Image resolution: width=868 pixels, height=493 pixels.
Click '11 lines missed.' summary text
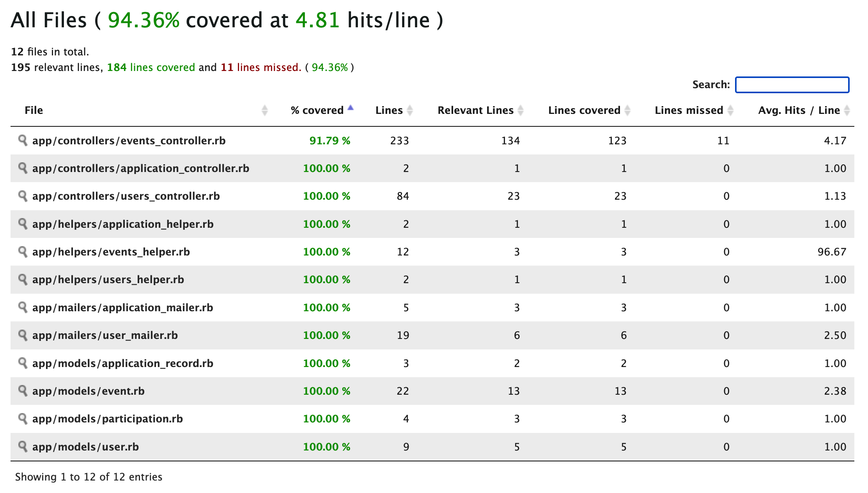[x=261, y=67]
